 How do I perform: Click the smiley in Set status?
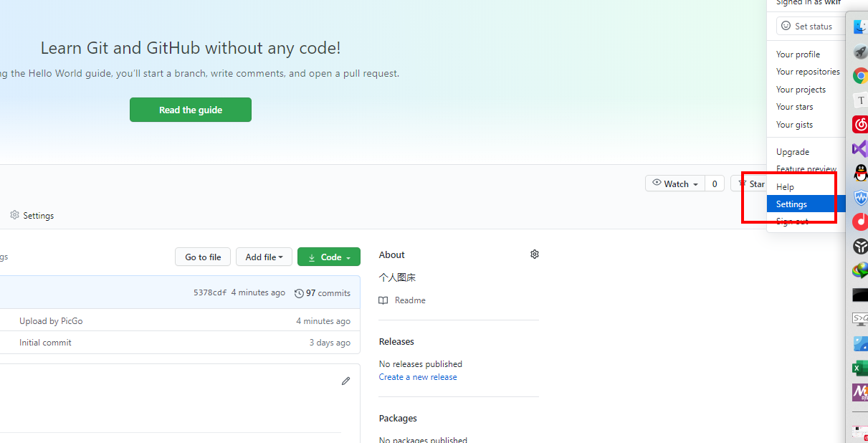tap(786, 27)
